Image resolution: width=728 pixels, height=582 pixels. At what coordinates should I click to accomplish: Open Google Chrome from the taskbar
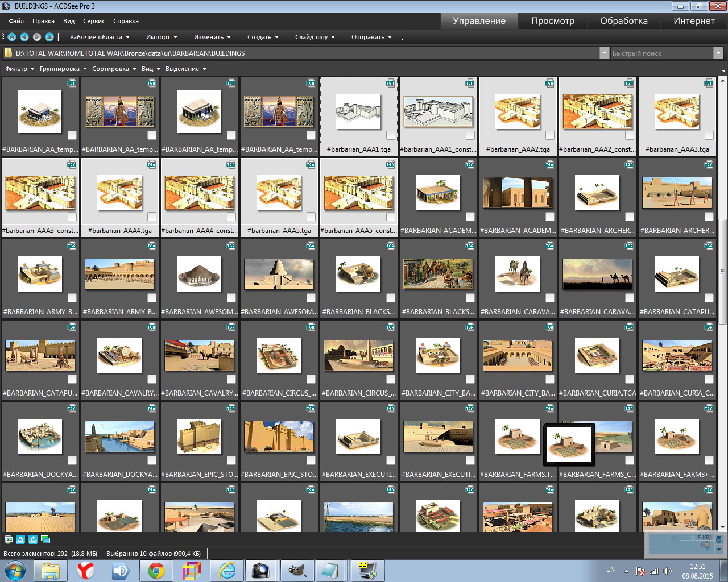(156, 570)
